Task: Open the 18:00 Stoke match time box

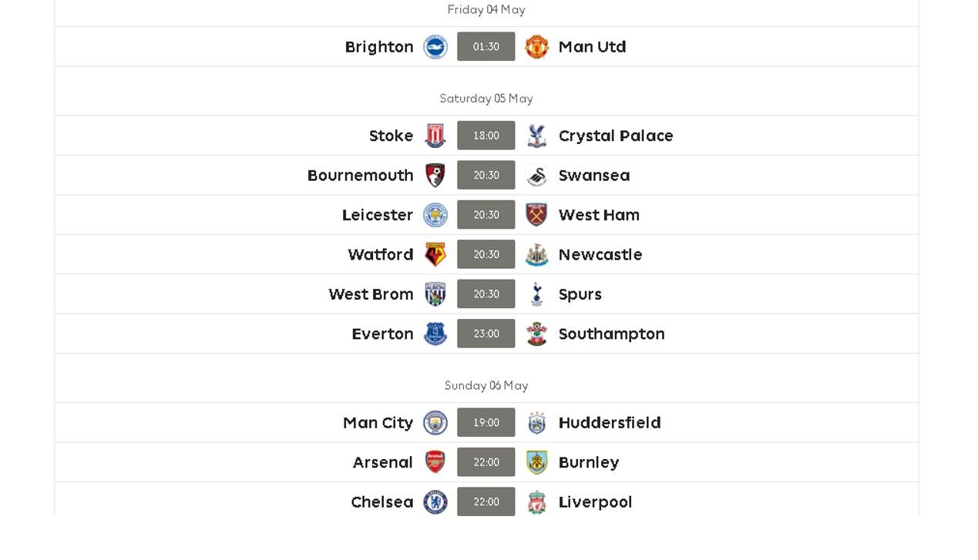Action: (x=486, y=136)
